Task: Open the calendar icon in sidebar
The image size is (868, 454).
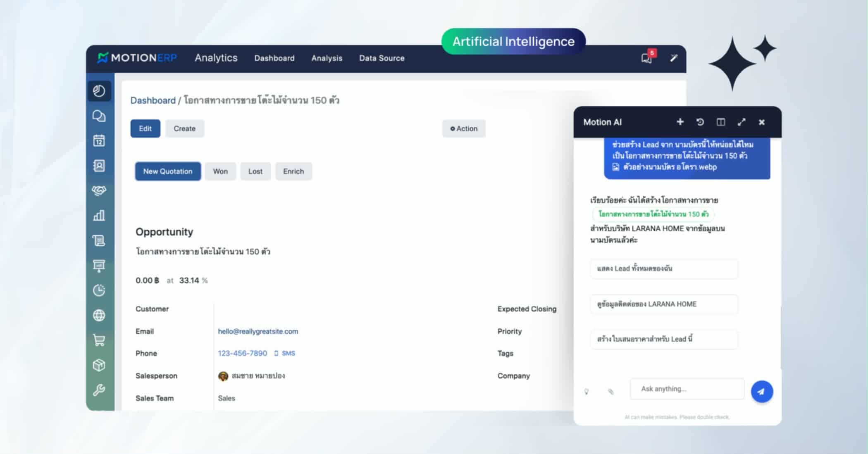Action: click(x=99, y=141)
